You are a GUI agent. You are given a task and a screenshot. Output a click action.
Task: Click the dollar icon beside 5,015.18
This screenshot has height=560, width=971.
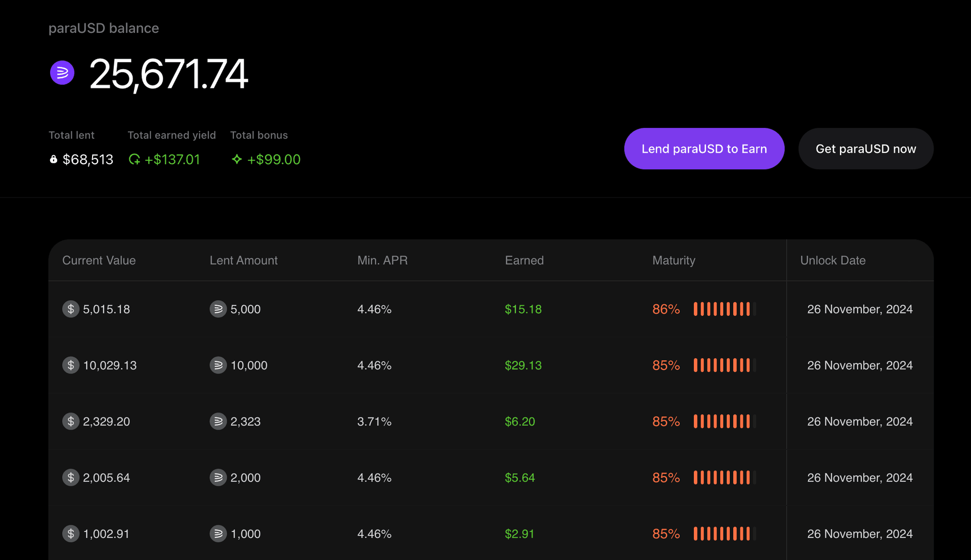coord(71,309)
